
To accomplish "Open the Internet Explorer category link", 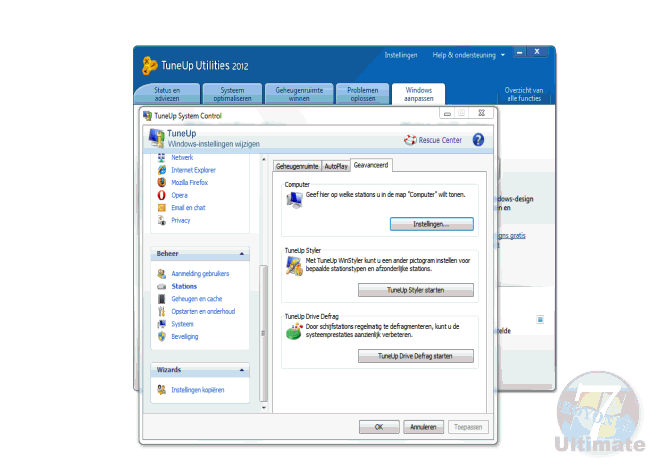I will pyautogui.click(x=193, y=170).
